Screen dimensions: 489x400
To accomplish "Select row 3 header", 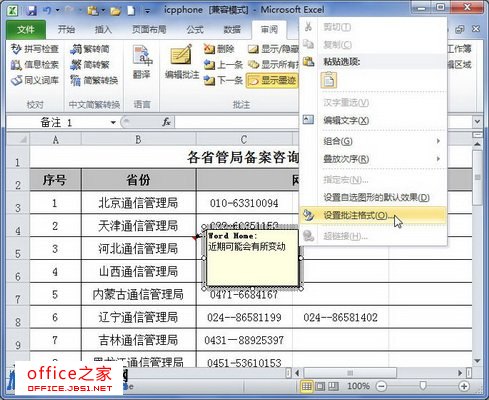I will [18, 203].
